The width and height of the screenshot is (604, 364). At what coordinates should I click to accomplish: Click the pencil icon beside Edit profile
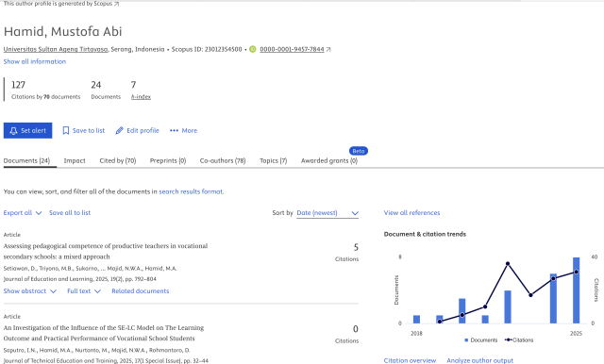tap(120, 131)
